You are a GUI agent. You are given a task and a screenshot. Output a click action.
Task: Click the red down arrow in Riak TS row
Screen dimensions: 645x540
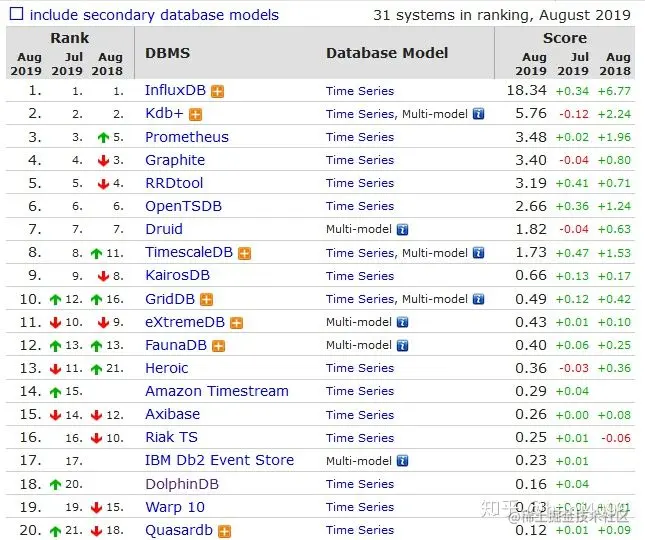pyautogui.click(x=96, y=438)
